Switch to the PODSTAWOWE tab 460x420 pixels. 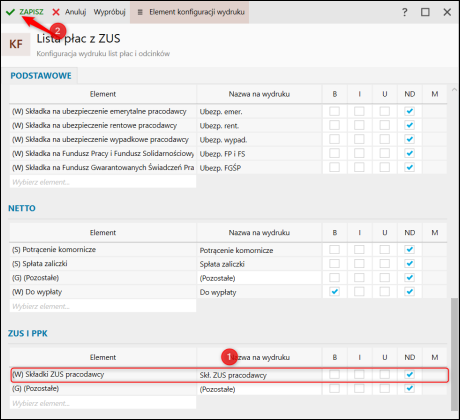[41, 76]
